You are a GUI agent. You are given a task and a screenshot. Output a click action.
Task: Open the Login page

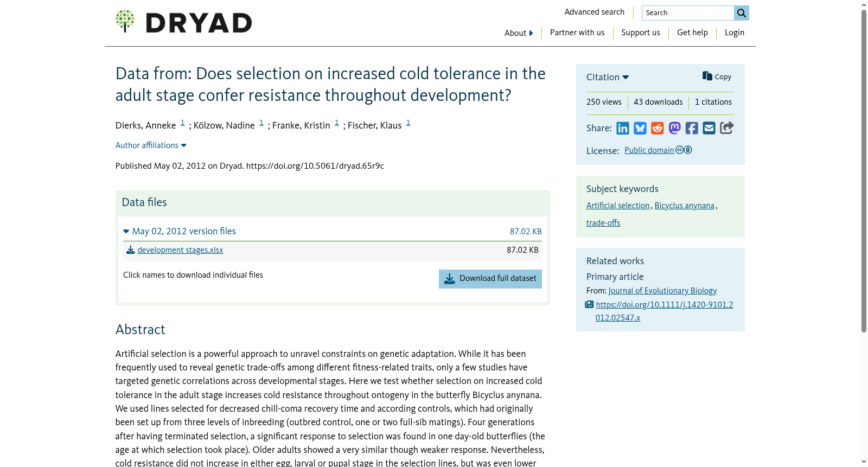tap(735, 33)
